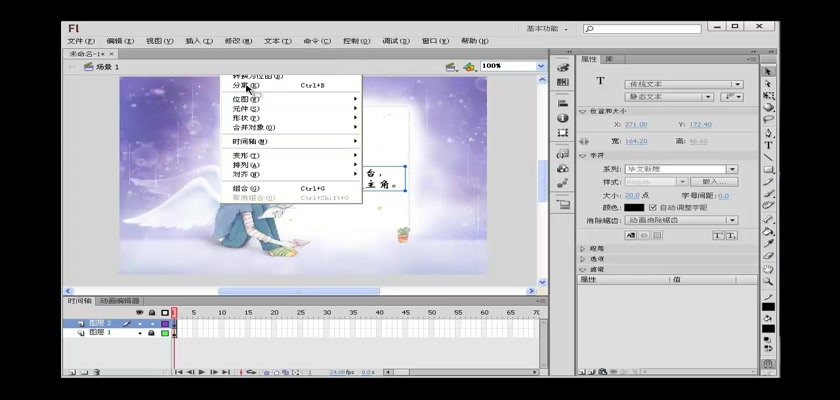Switch to the Motion Editor tab

119,301
